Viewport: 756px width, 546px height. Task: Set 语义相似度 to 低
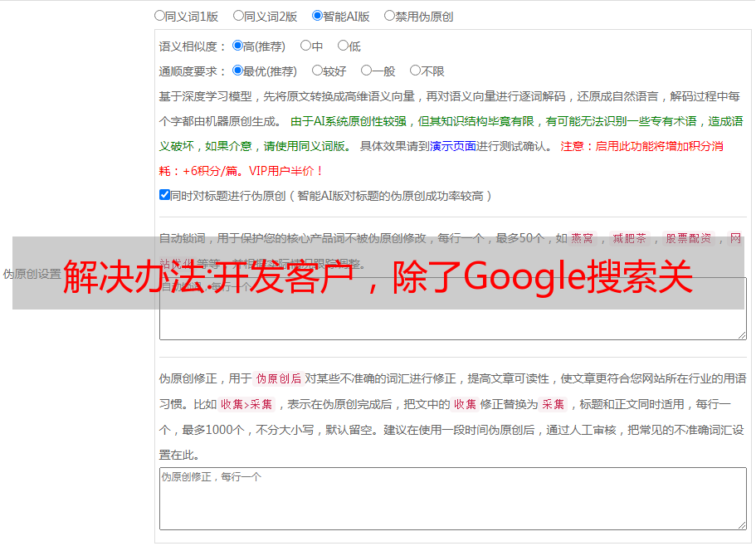coord(342,46)
